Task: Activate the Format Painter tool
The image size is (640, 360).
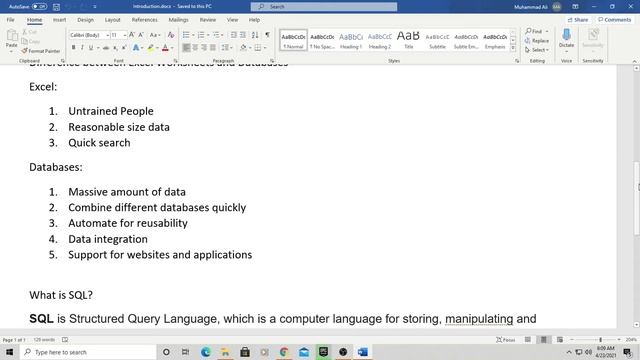Action: coord(41,51)
